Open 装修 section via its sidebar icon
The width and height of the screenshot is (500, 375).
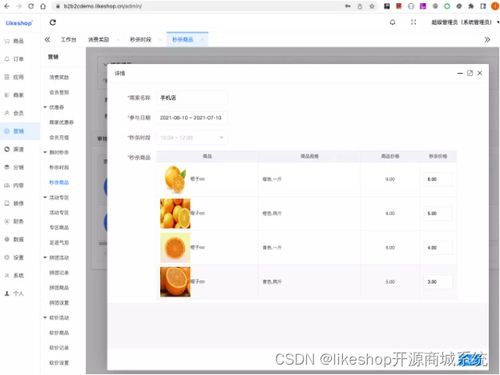pyautogui.click(x=7, y=203)
